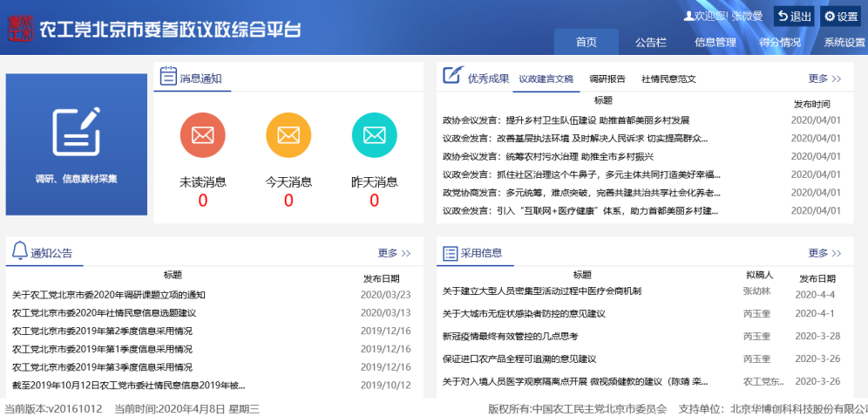Screen dimensions: 868x417
Task: Open the 2020年调研课题立项的通知 notice
Action: point(109,295)
